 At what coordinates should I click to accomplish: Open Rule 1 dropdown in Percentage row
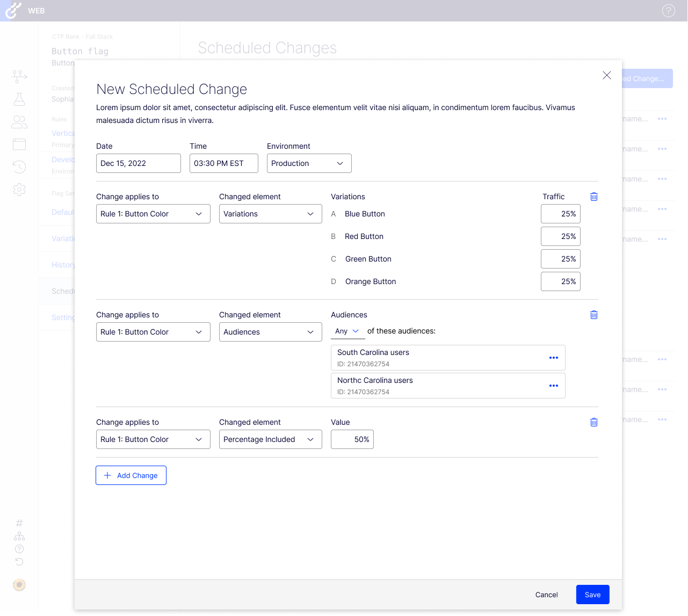[153, 439]
